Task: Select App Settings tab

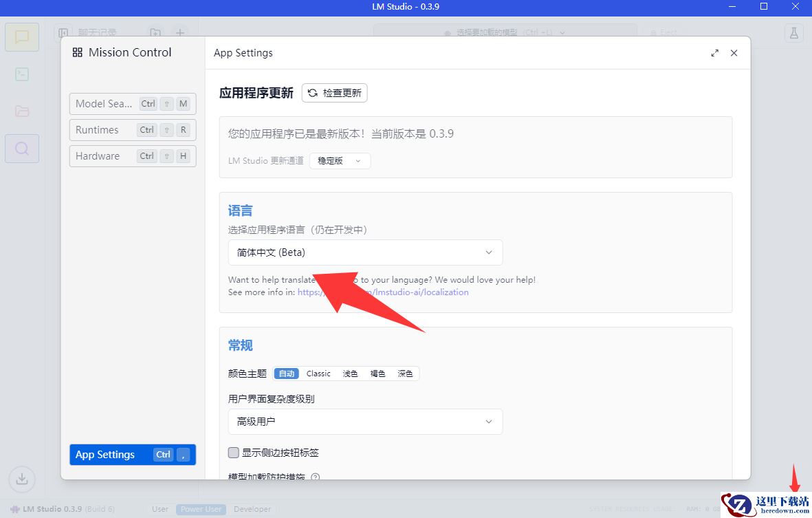Action: tap(133, 455)
